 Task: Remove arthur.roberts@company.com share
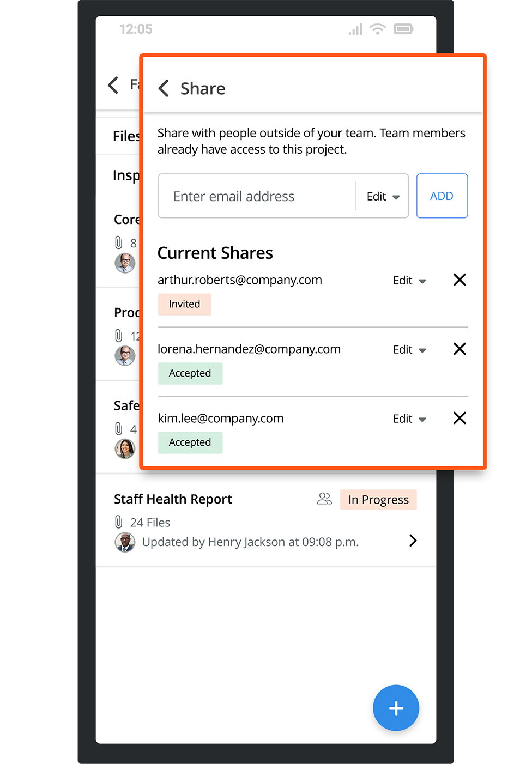[460, 280]
